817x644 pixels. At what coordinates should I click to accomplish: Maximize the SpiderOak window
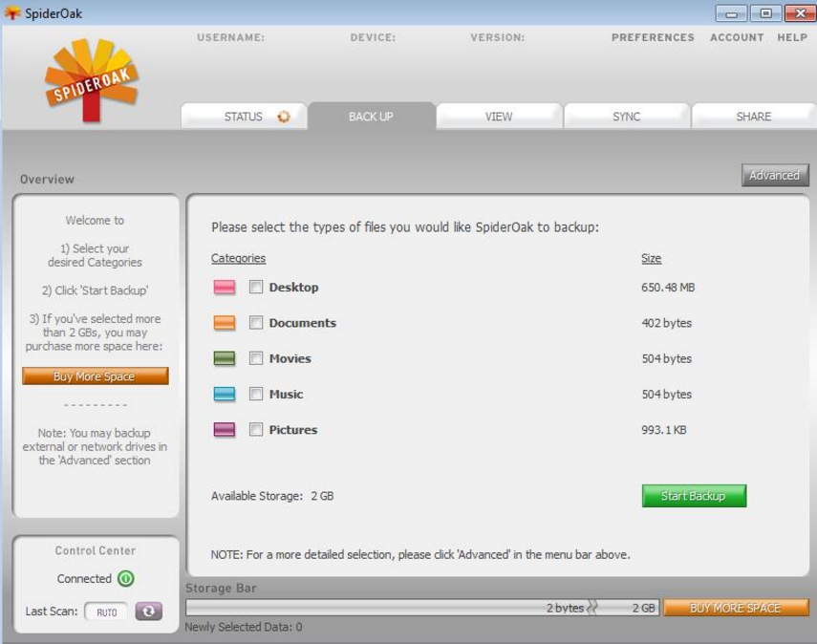[766, 13]
